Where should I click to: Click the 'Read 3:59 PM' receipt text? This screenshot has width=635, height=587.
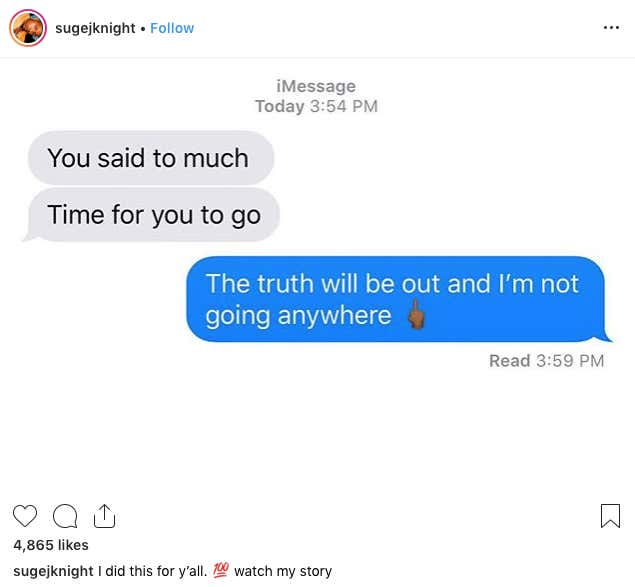(x=546, y=361)
